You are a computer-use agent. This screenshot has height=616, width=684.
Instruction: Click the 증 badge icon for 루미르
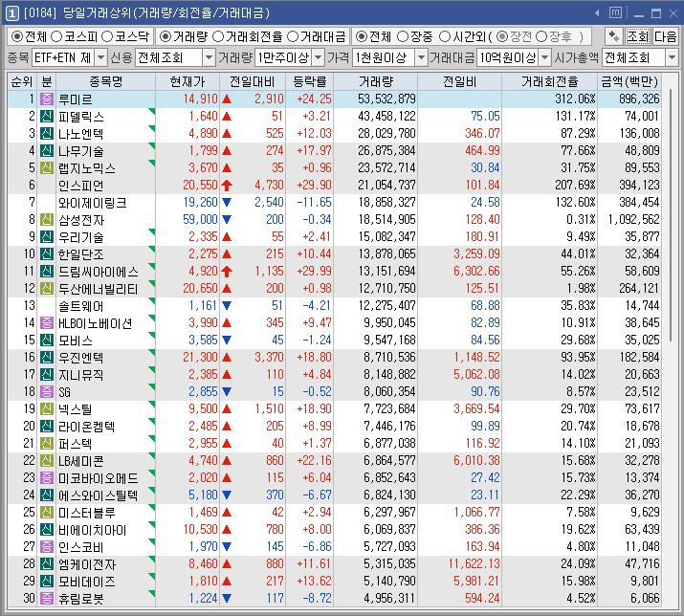point(47,99)
